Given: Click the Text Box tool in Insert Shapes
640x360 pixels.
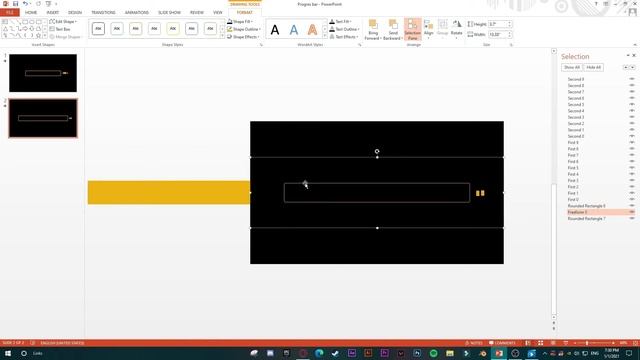Looking at the screenshot, I should point(60,29).
